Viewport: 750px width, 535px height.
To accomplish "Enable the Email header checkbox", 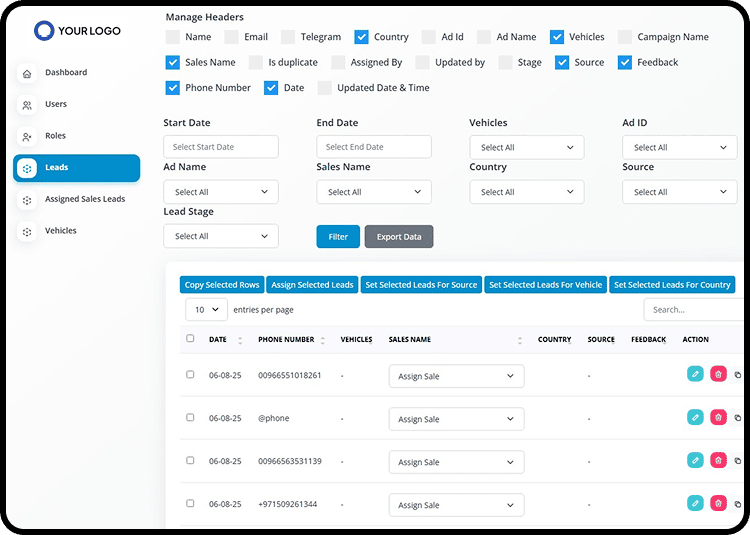I will tap(231, 37).
